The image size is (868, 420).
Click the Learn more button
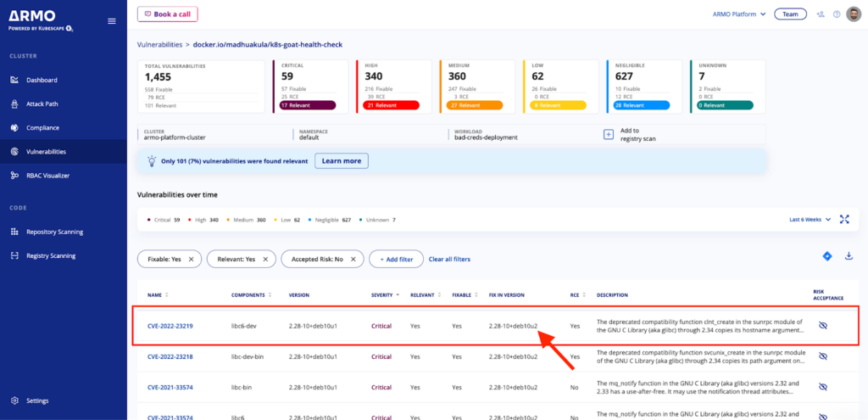(x=342, y=161)
